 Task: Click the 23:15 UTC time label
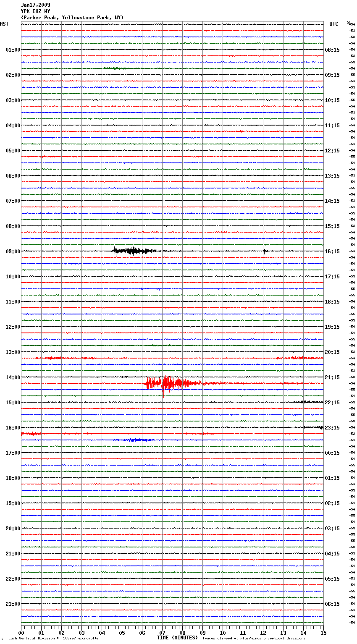point(332,428)
